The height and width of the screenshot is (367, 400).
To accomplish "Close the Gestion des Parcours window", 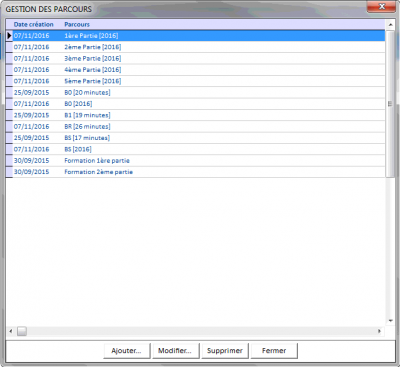I will click(382, 6).
